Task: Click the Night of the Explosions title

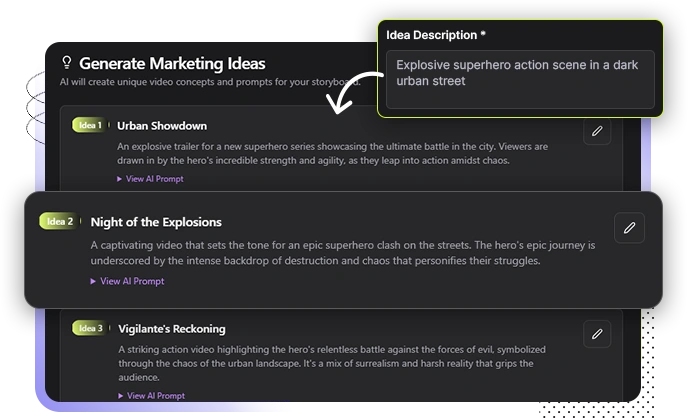Action: pyautogui.click(x=156, y=222)
